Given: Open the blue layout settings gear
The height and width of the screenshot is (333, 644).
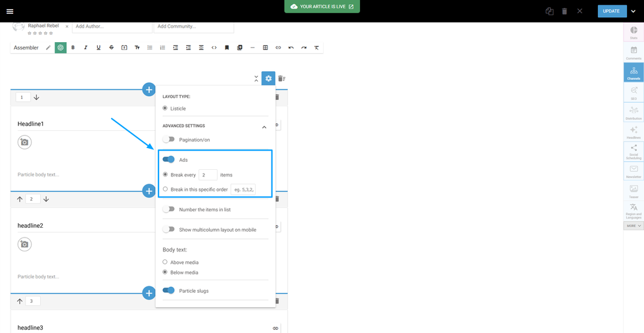Looking at the screenshot, I should (x=268, y=78).
